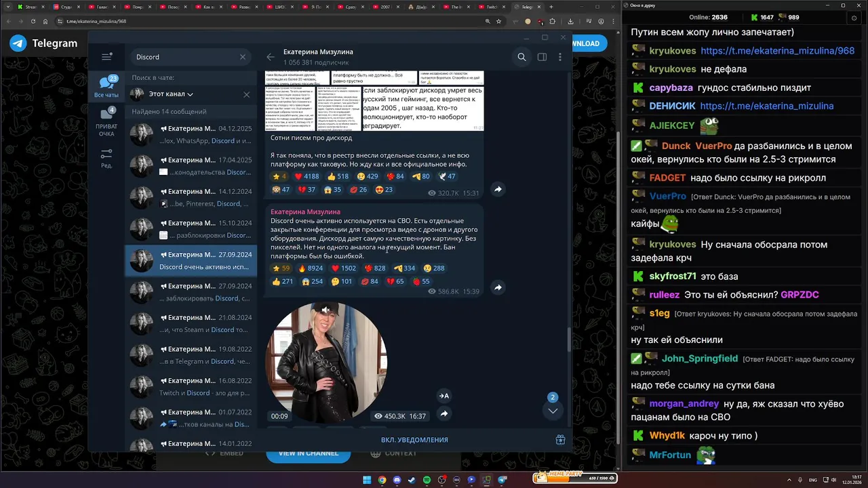868x488 pixels.
Task: Open browser downloads icon
Action: coord(570,21)
